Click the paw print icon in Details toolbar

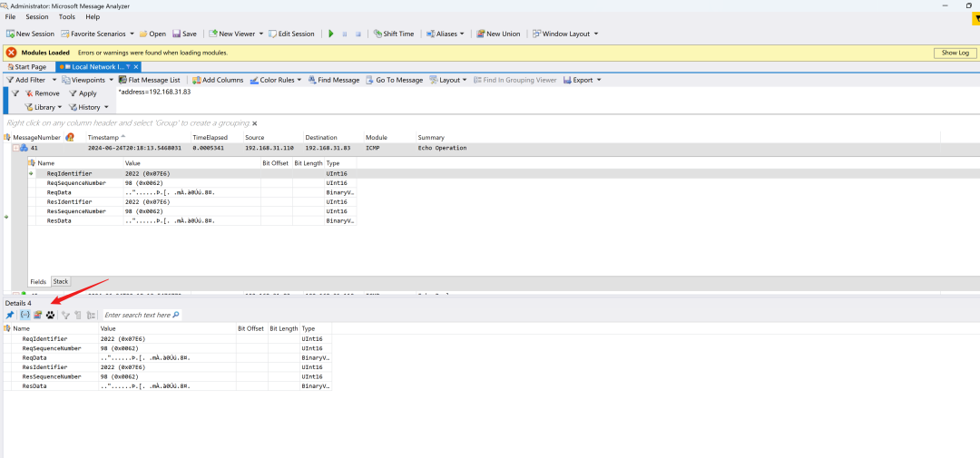[x=50, y=315]
